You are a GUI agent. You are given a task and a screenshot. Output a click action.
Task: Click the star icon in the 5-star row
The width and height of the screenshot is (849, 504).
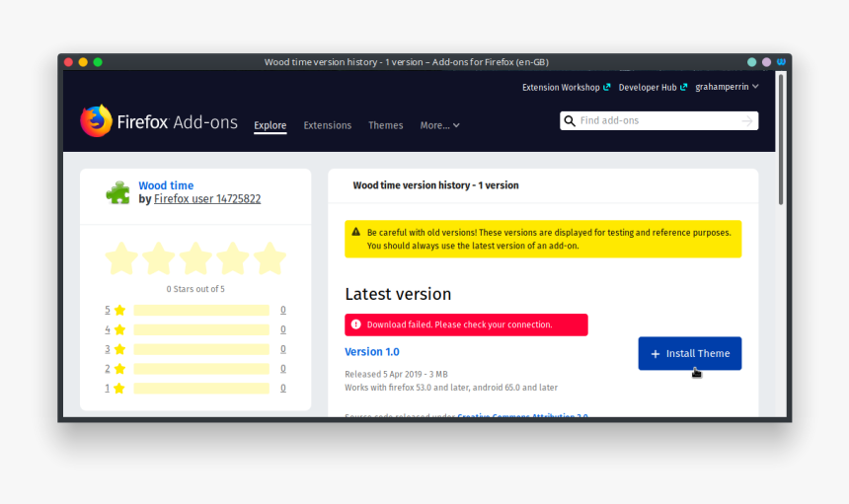tap(120, 310)
